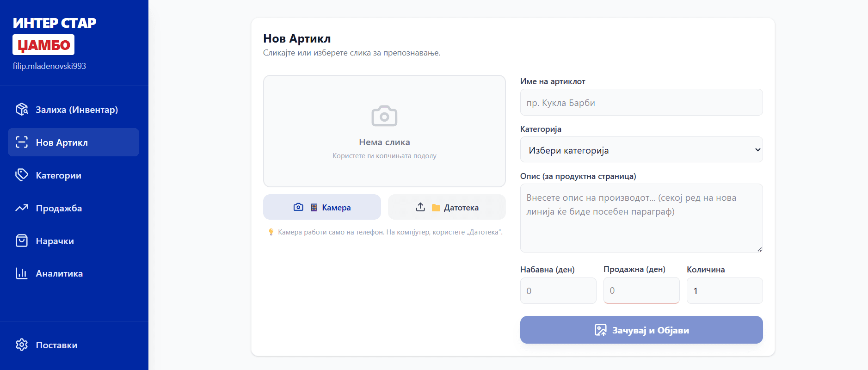Click username filip.mladenovski993
The image size is (868, 370).
(49, 66)
